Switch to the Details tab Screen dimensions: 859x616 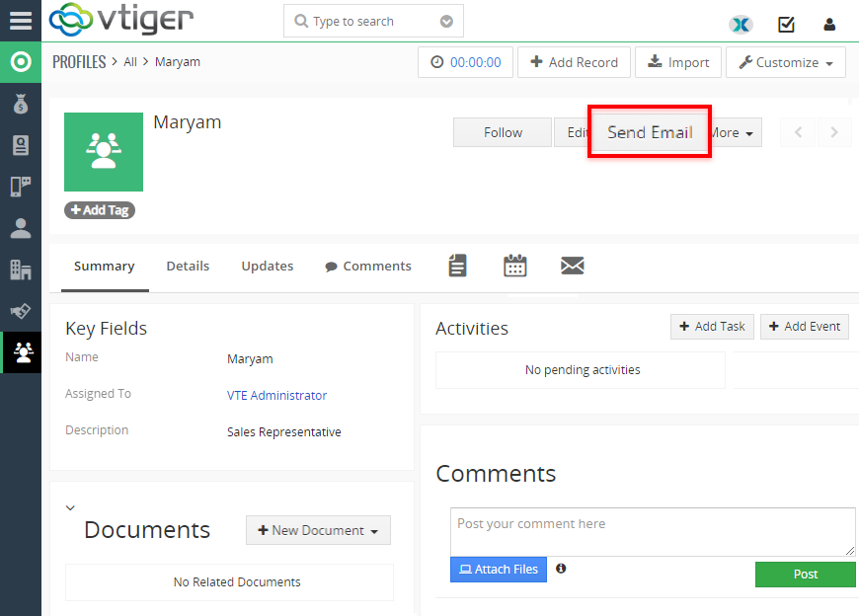click(x=188, y=267)
